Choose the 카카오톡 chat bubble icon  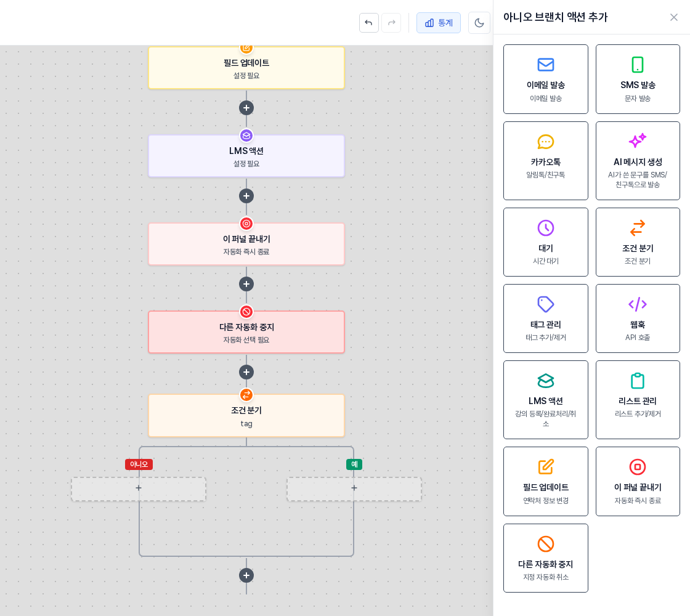click(x=546, y=142)
